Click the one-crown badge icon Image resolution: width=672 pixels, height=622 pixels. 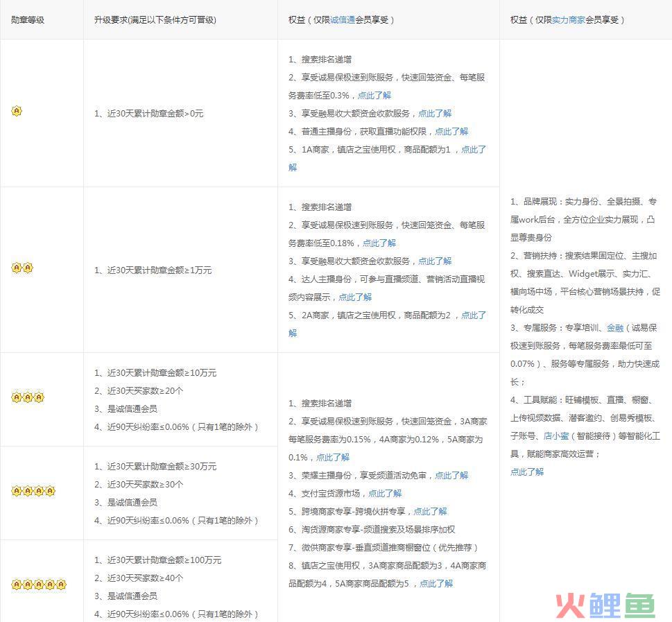pyautogui.click(x=17, y=111)
